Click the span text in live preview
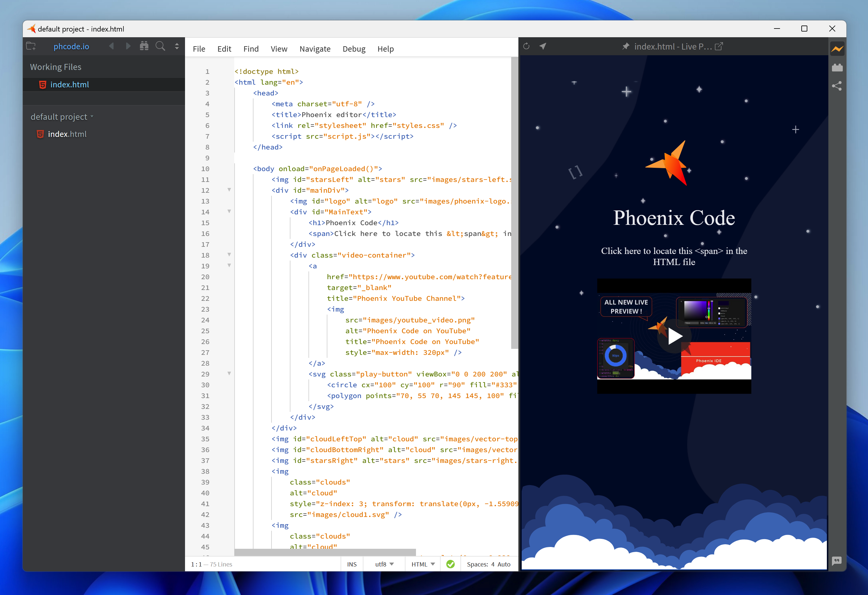This screenshot has height=595, width=868. pyautogui.click(x=674, y=256)
